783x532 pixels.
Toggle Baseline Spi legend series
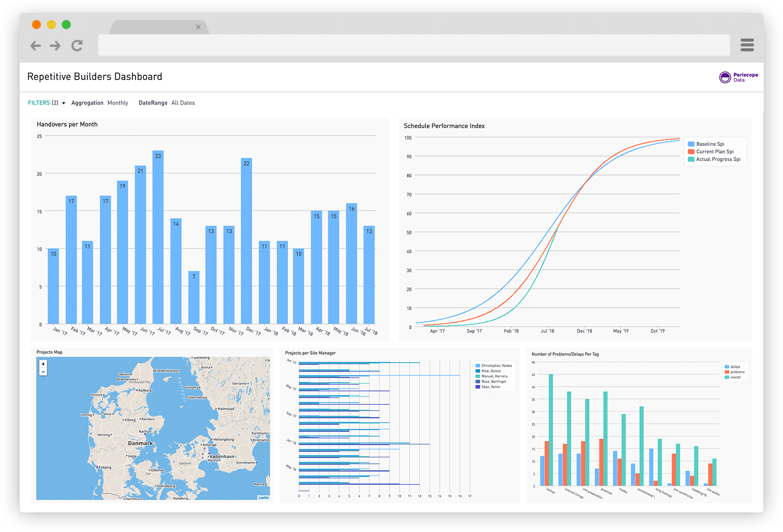pos(710,144)
